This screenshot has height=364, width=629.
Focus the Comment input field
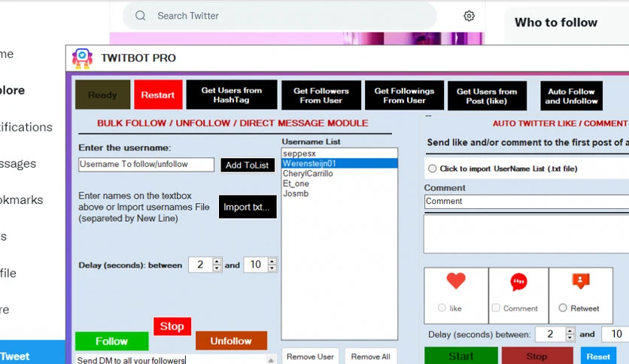tap(527, 202)
